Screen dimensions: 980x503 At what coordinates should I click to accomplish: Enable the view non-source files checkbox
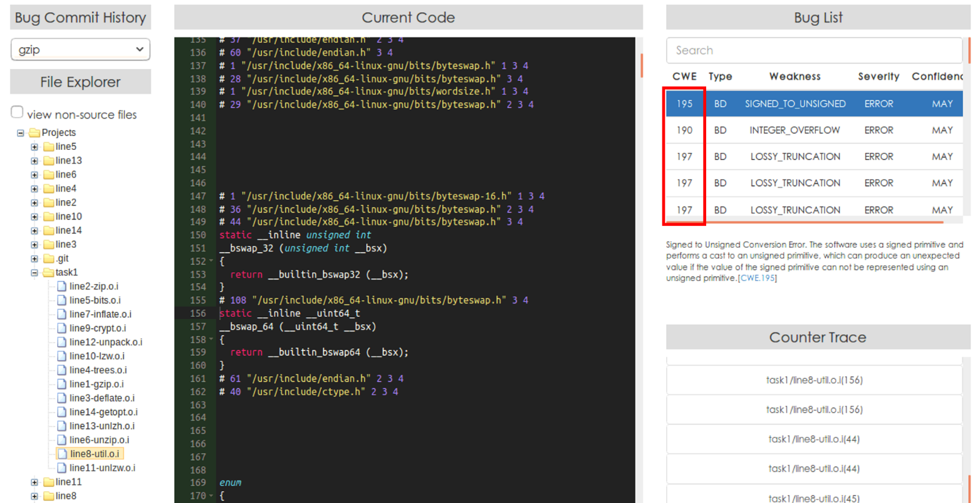(17, 112)
